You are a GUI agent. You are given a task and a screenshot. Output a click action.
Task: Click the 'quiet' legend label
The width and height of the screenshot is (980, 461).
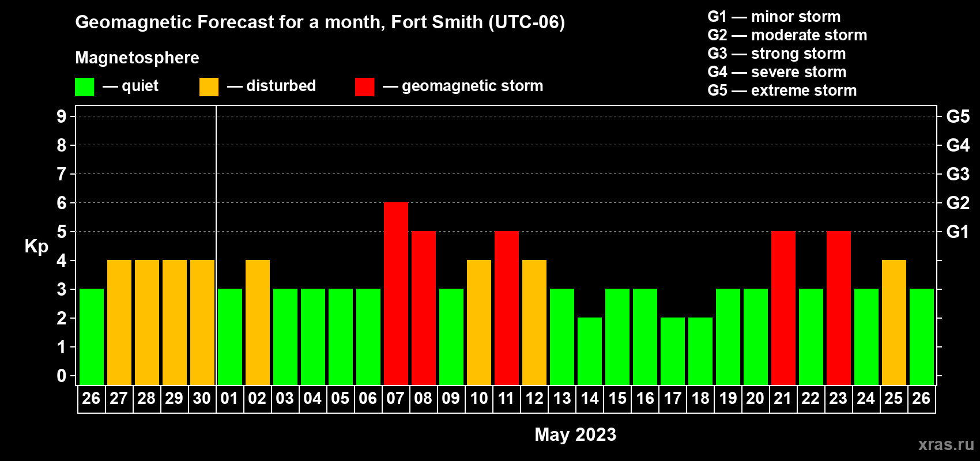(140, 86)
